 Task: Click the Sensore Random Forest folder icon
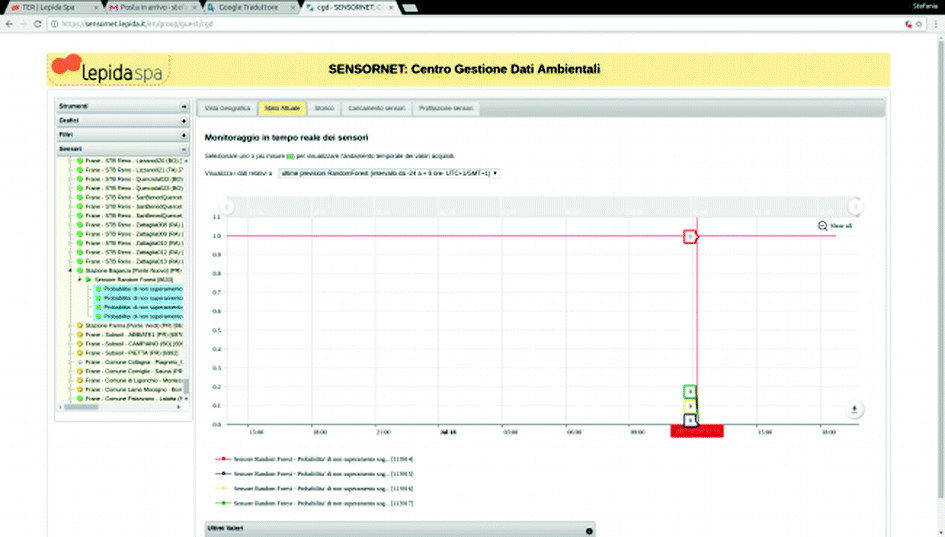point(89,280)
